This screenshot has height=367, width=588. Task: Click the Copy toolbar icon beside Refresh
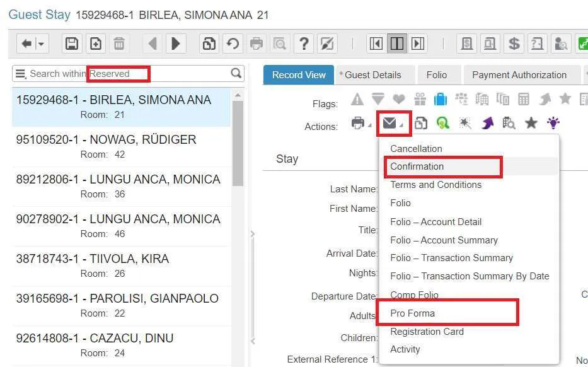pyautogui.click(x=209, y=44)
